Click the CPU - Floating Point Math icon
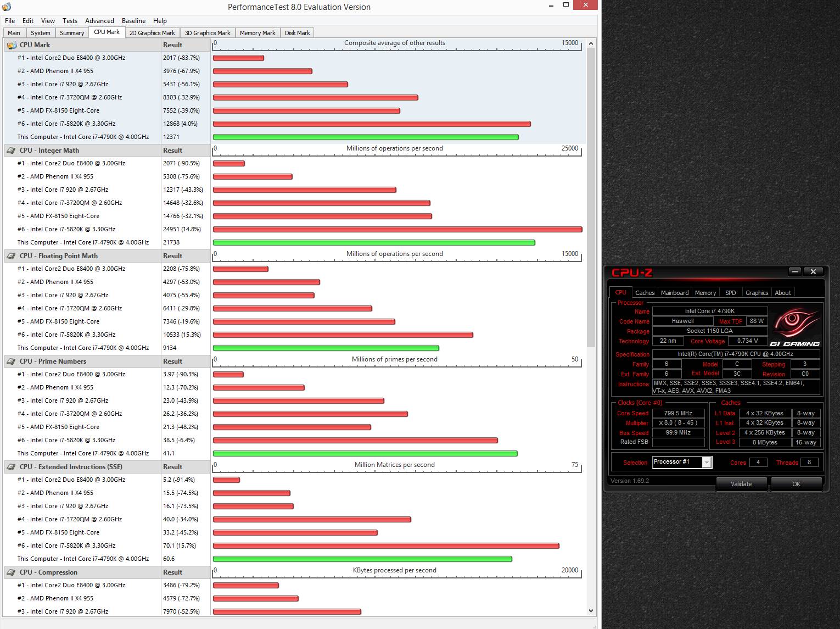840x629 pixels. [12, 256]
